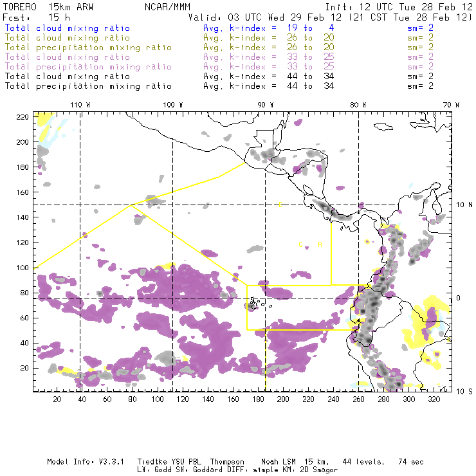
Task: Click the '110 W' longitude label
Action: (80, 105)
